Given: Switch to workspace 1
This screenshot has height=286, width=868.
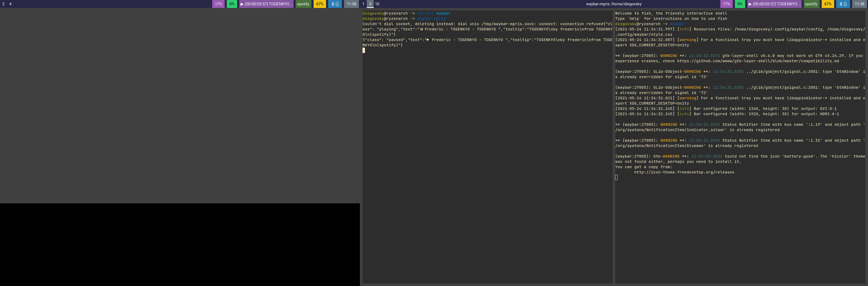Looking at the screenshot, I should point(363,4).
